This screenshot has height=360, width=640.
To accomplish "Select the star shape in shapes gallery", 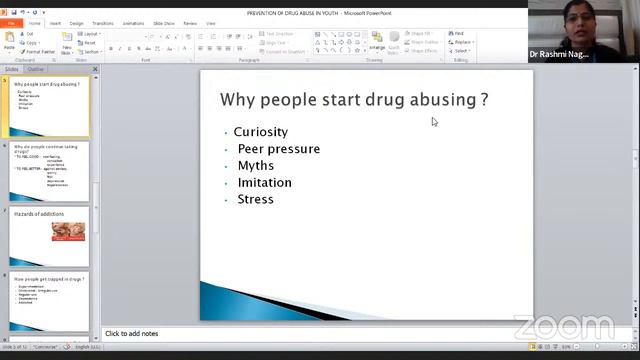I will tap(357, 50).
